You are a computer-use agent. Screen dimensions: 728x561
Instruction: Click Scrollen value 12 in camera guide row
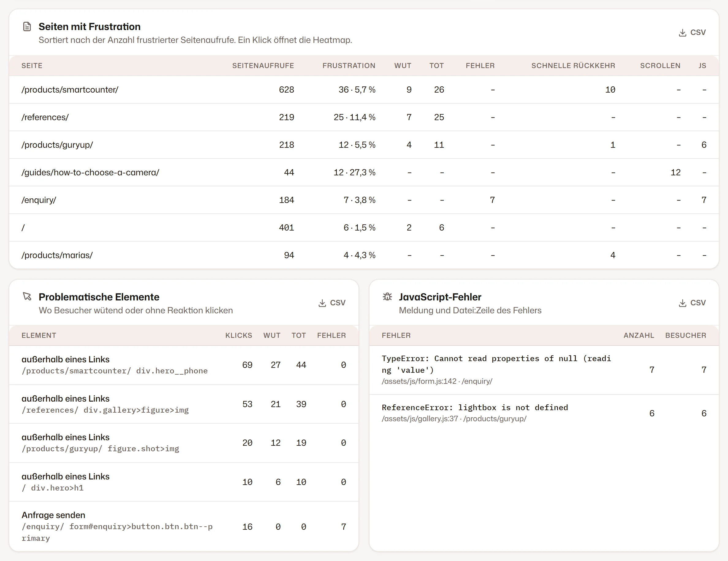(x=675, y=172)
